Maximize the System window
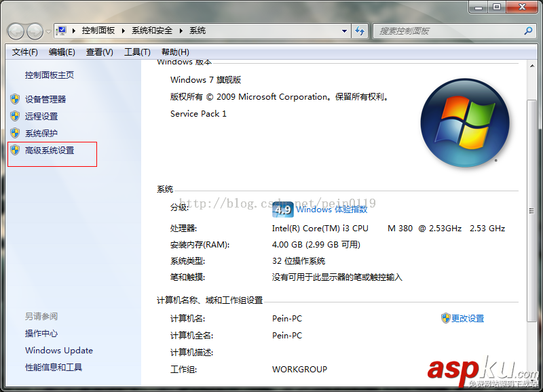The height and width of the screenshot is (392, 543). 497,7
